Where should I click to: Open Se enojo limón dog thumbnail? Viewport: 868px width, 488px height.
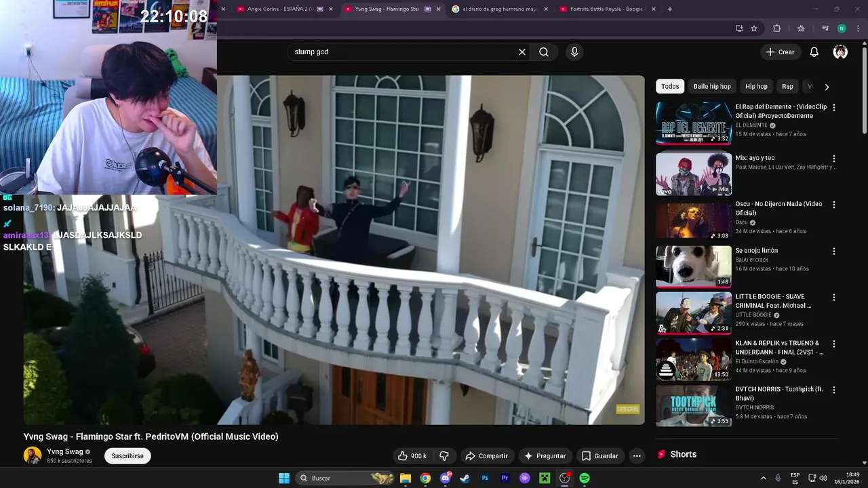tap(694, 267)
